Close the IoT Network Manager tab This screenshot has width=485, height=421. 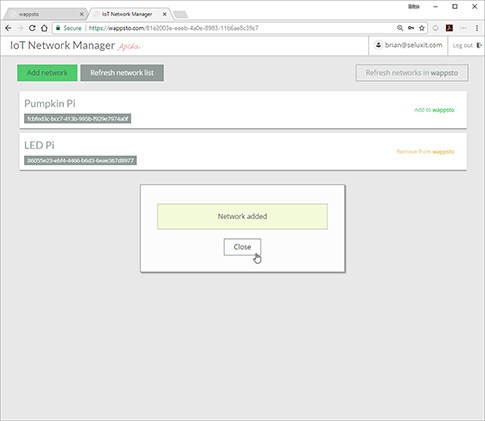pos(165,14)
